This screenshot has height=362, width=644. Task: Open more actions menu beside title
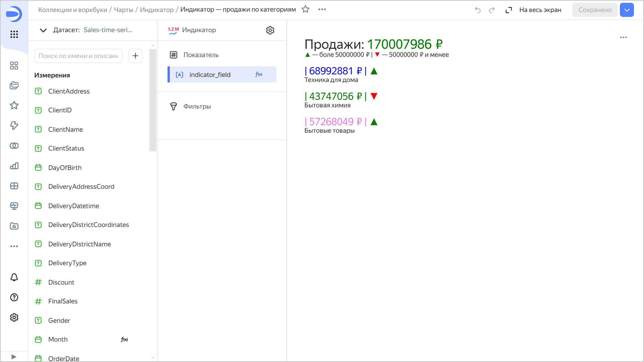322,10
